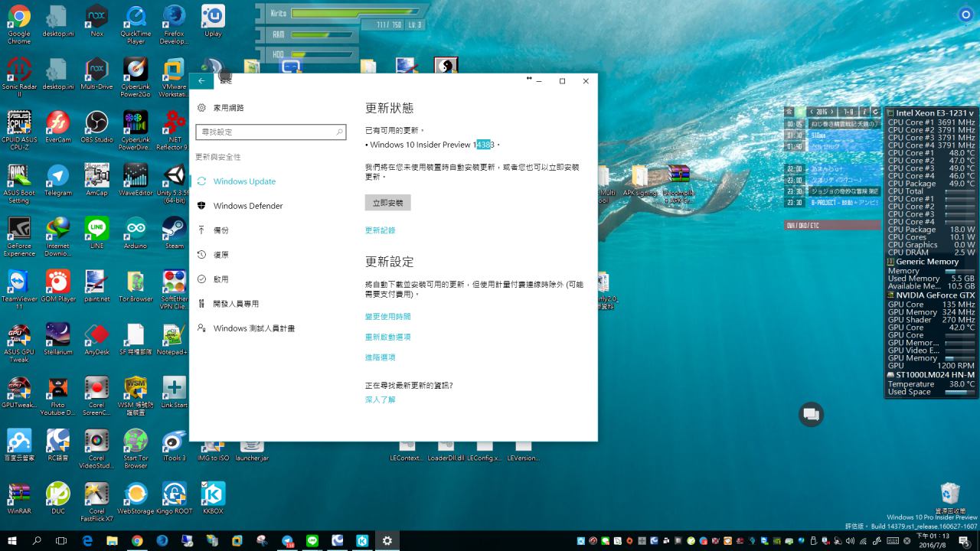Screen dimensions: 980x551
Task: Open the Windows Start menu
Action: pyautogui.click(x=12, y=540)
